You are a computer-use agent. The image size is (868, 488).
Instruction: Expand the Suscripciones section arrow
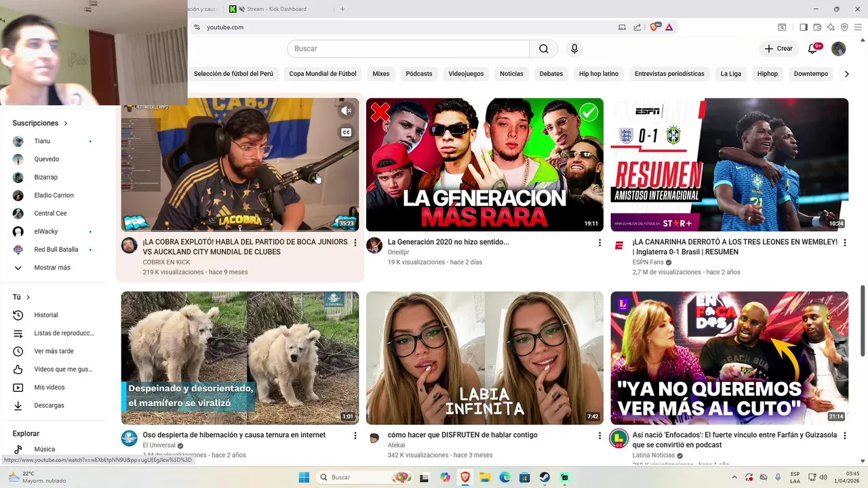pos(66,123)
